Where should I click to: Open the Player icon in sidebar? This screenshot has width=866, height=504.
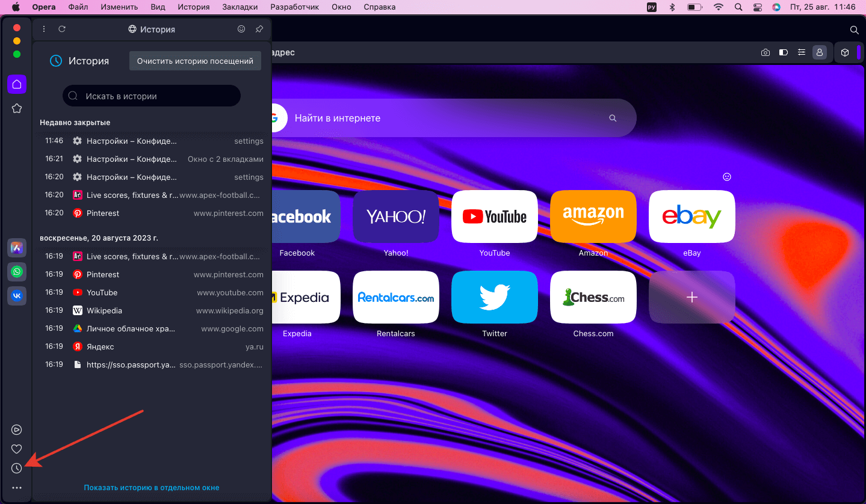(x=17, y=429)
